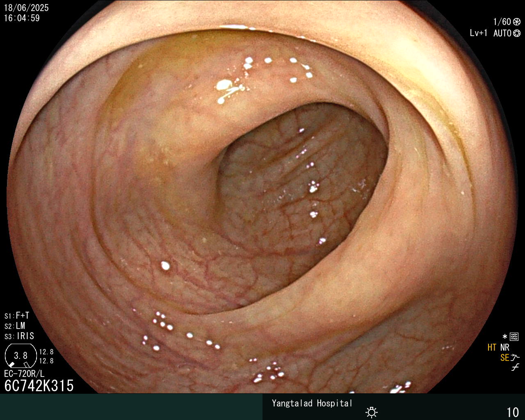This screenshot has height=420, width=525.
Task: Click the brightness sun icon in the bottom bar
Action: [372, 412]
